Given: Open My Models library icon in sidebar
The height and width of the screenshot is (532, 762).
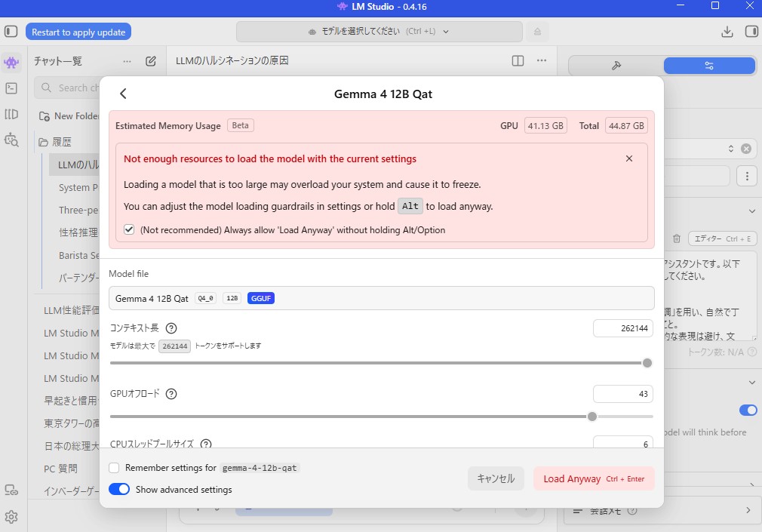Looking at the screenshot, I should click(11, 114).
